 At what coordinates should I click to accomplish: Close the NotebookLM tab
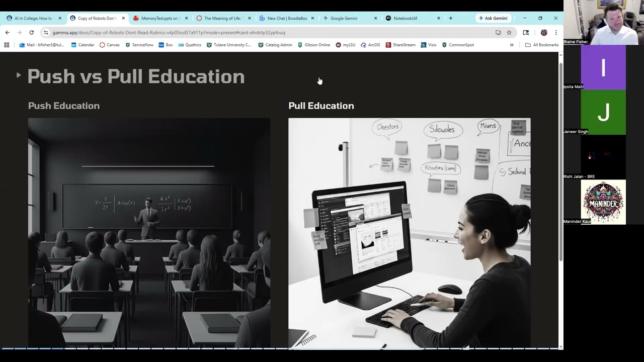click(438, 18)
